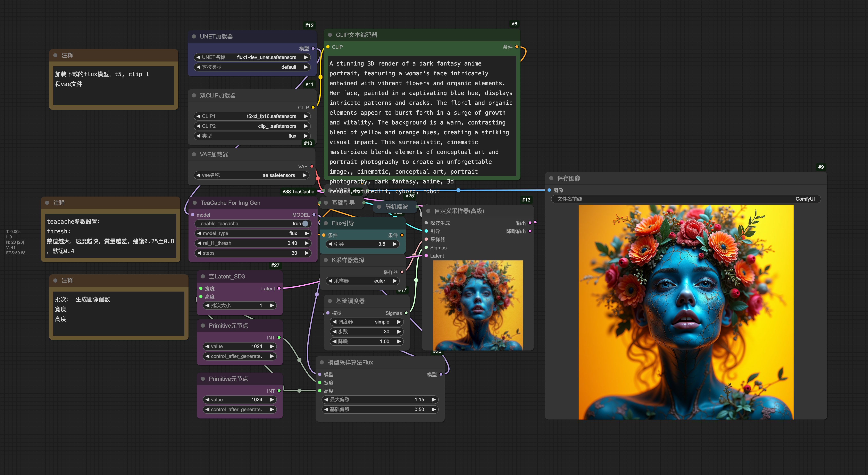Collapse the VAE加载器 node header dot
The width and height of the screenshot is (868, 475).
point(194,155)
